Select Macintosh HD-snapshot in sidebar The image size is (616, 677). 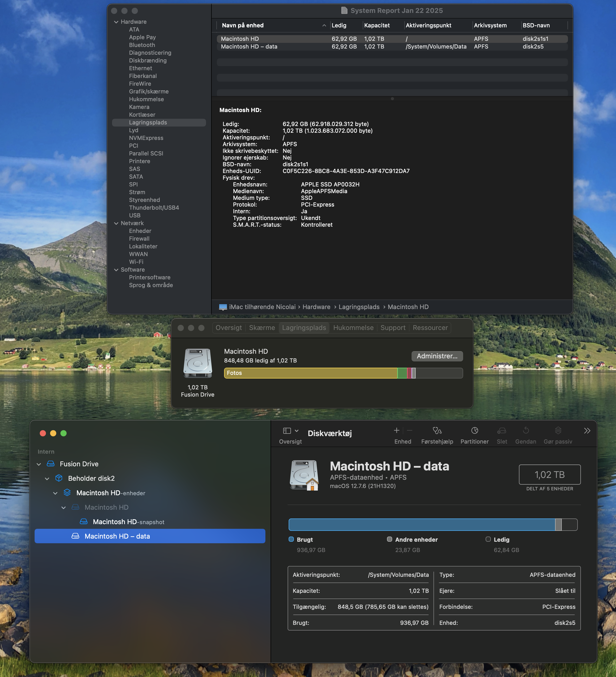coord(128,522)
